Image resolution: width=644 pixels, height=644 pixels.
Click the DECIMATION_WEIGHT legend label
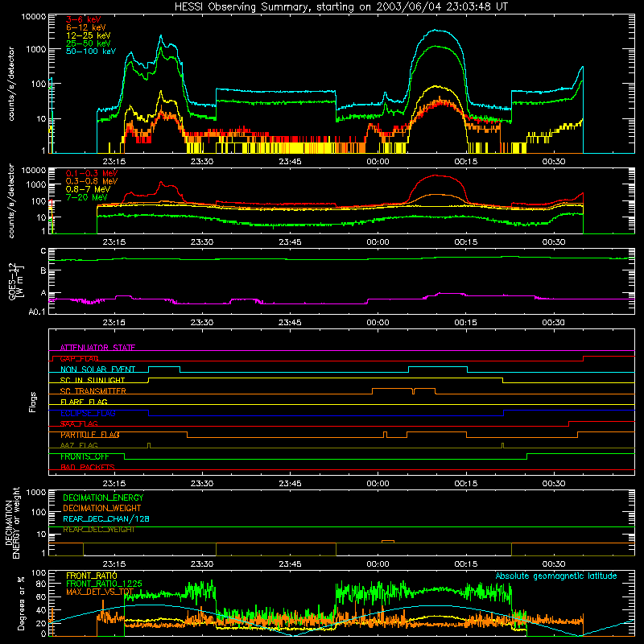click(102, 508)
